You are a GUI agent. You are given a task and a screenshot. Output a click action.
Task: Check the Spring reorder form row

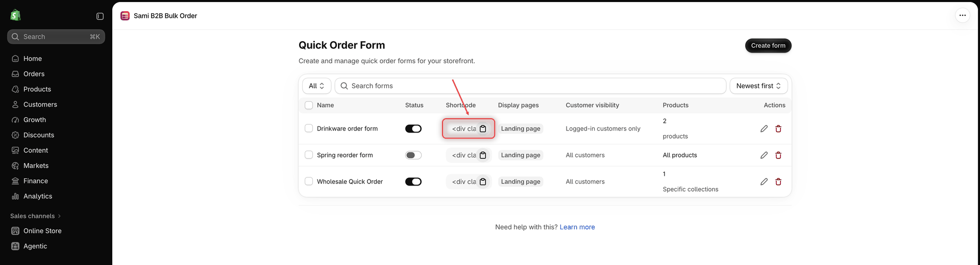pyautogui.click(x=309, y=155)
